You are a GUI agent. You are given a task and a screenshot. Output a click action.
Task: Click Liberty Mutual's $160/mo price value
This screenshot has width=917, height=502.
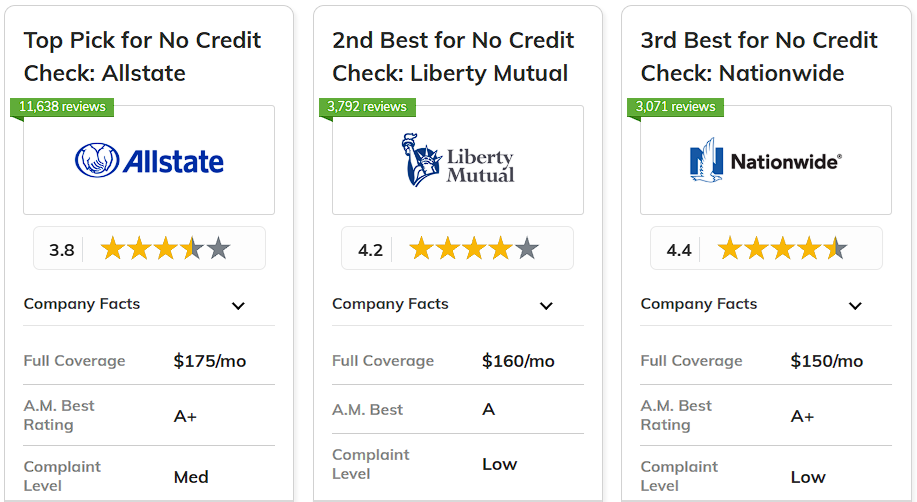(x=518, y=361)
